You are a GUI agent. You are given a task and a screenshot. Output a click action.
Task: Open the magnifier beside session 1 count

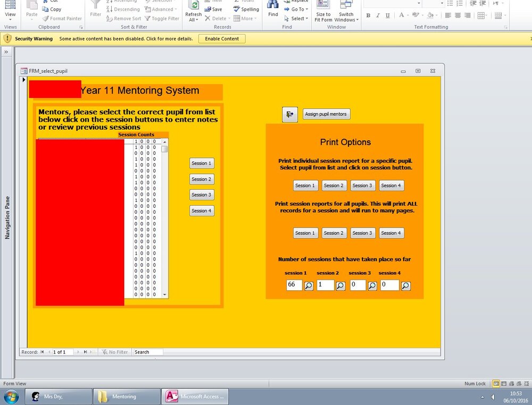(309, 286)
